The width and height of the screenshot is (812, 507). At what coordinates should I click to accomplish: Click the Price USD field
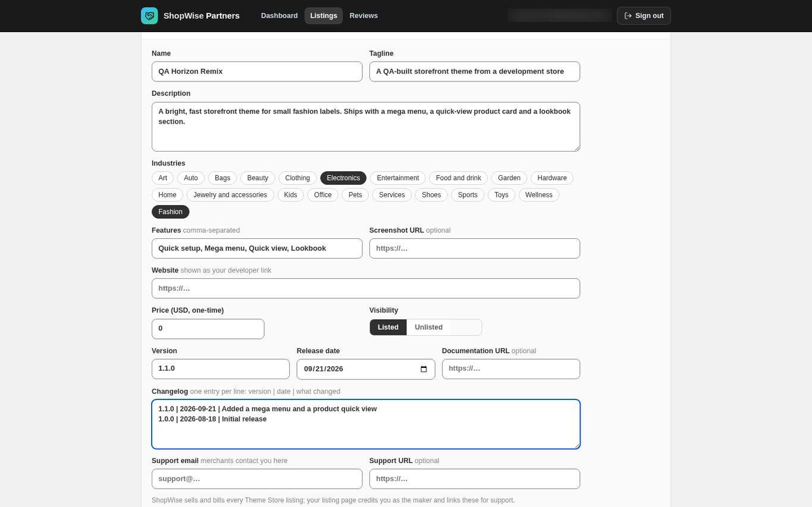pos(208,329)
